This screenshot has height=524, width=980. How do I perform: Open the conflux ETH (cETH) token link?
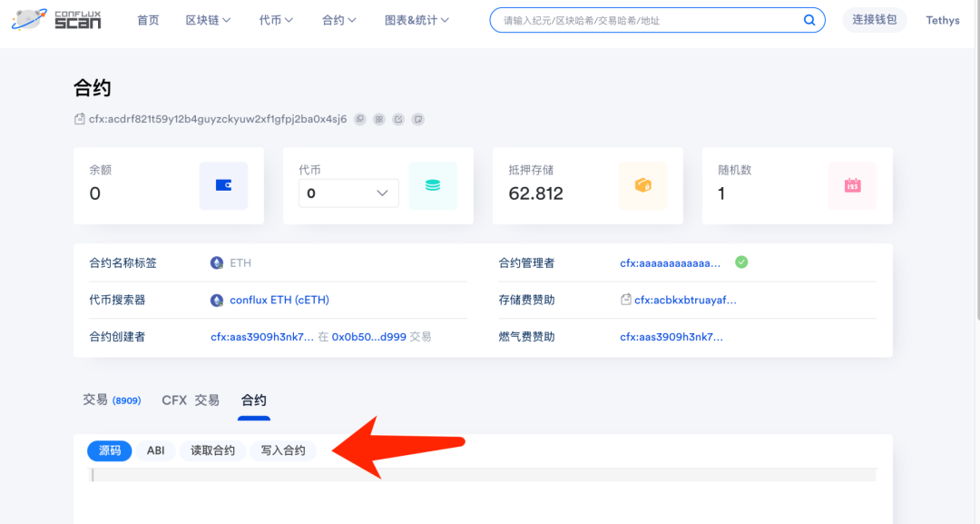click(x=279, y=300)
